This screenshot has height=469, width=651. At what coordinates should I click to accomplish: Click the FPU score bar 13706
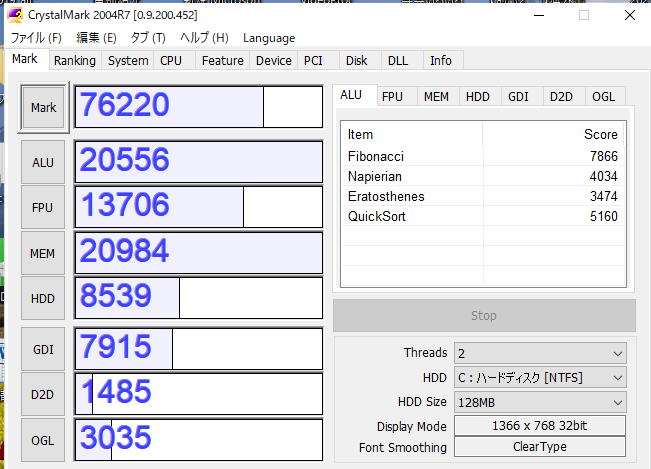click(x=198, y=207)
